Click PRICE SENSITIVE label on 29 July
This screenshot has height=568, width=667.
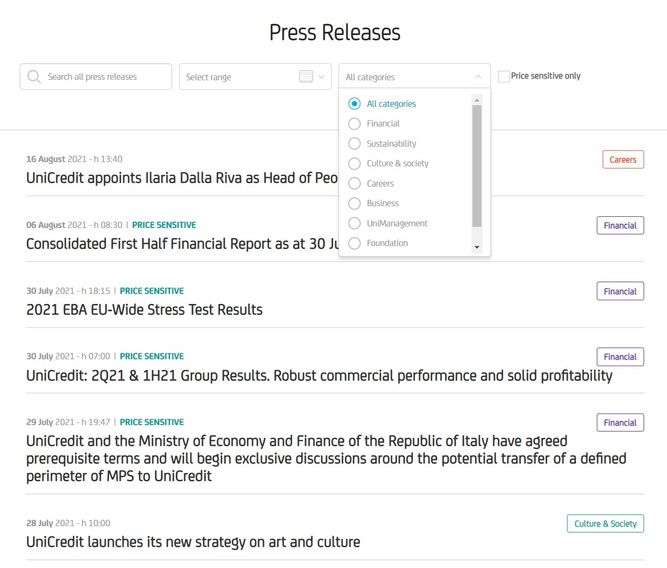[x=152, y=422]
